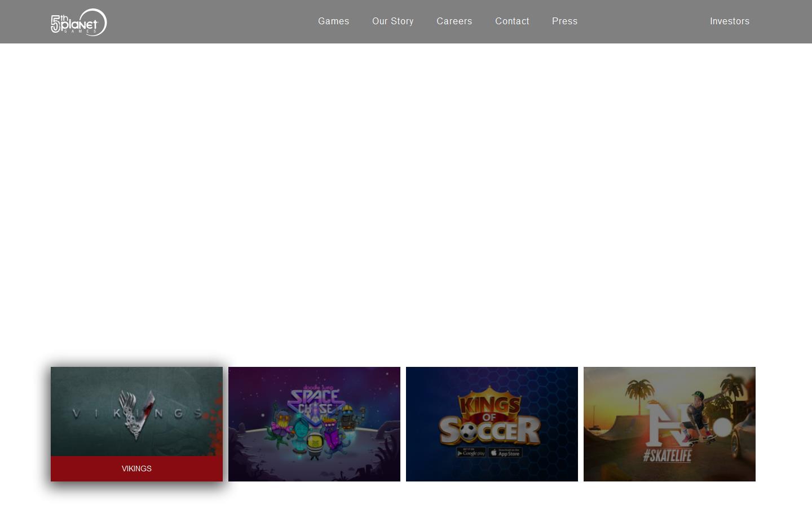Open the Contact page
The width and height of the screenshot is (812, 508).
512,21
